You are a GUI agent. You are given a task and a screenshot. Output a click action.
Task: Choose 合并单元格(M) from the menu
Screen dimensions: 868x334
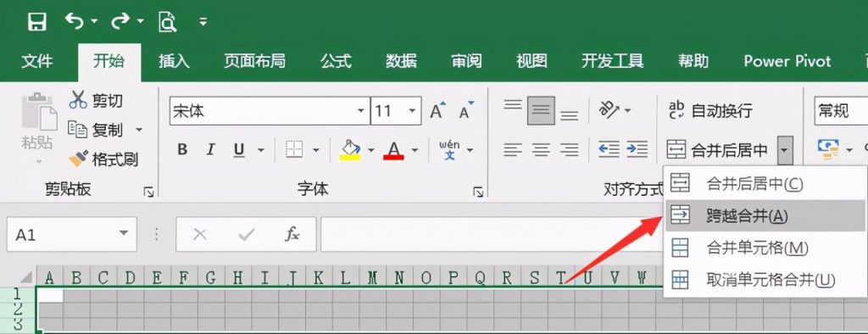pos(765,248)
